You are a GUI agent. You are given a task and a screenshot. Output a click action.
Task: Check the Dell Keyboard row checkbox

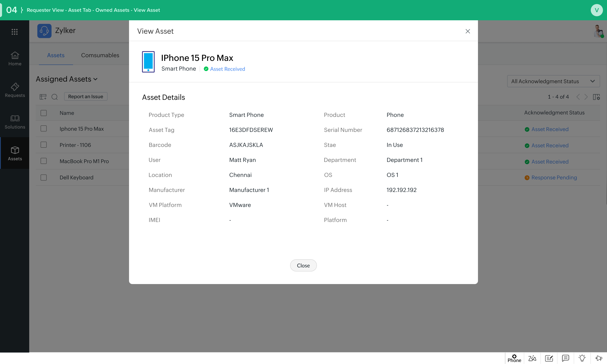click(44, 177)
